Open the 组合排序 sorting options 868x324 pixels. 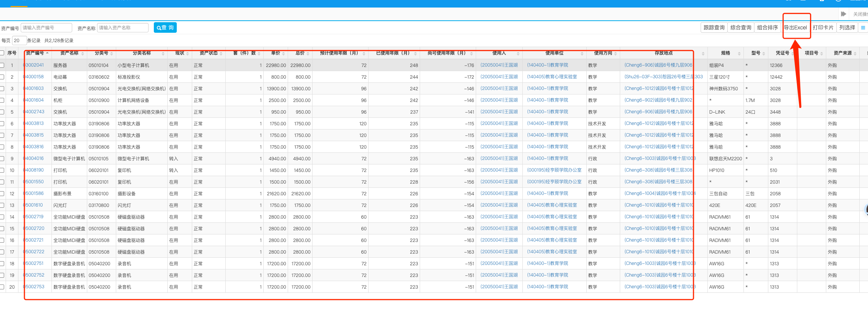(x=767, y=28)
